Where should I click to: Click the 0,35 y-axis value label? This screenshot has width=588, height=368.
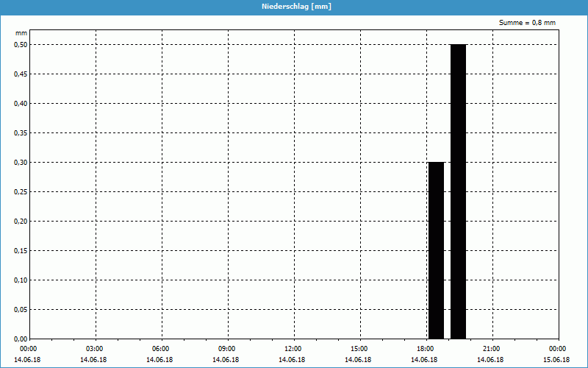(x=21, y=132)
